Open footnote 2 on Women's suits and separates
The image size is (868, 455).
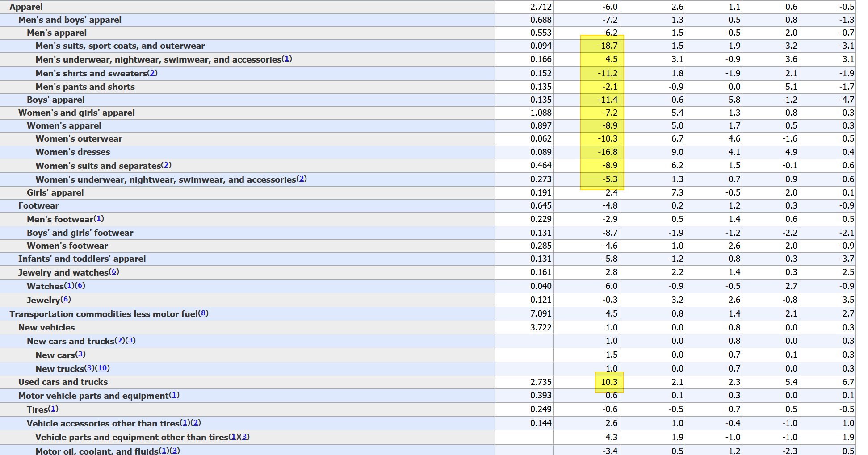166,165
